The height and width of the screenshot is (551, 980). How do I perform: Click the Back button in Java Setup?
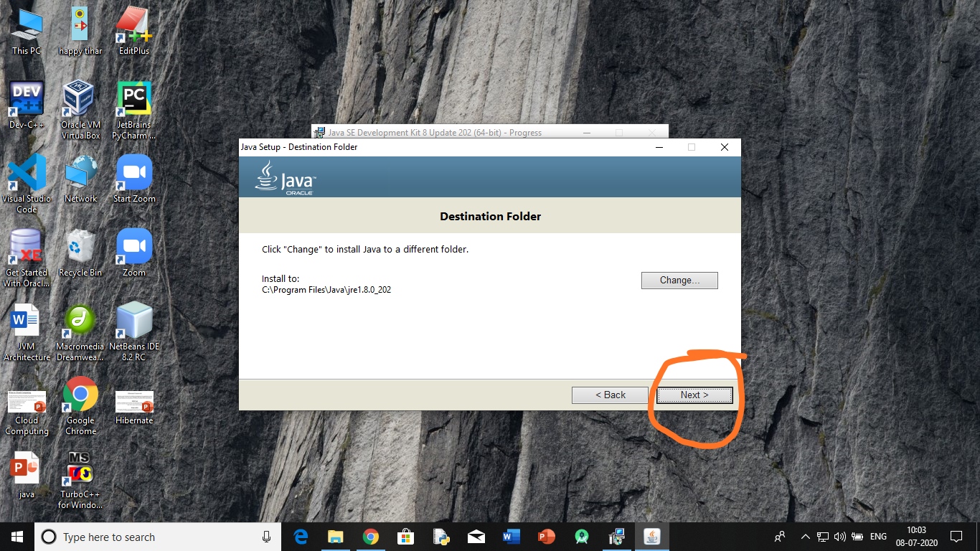pos(610,395)
